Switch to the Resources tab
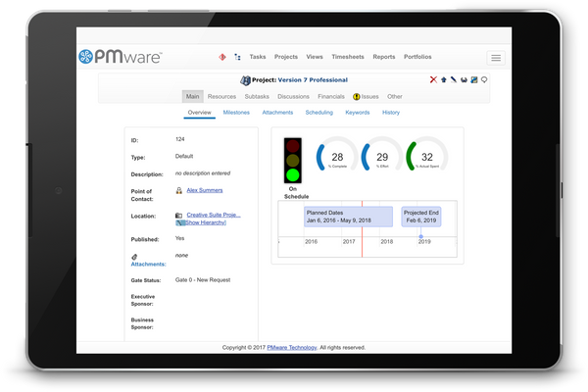The height and width of the screenshot is (392, 588). [x=222, y=96]
